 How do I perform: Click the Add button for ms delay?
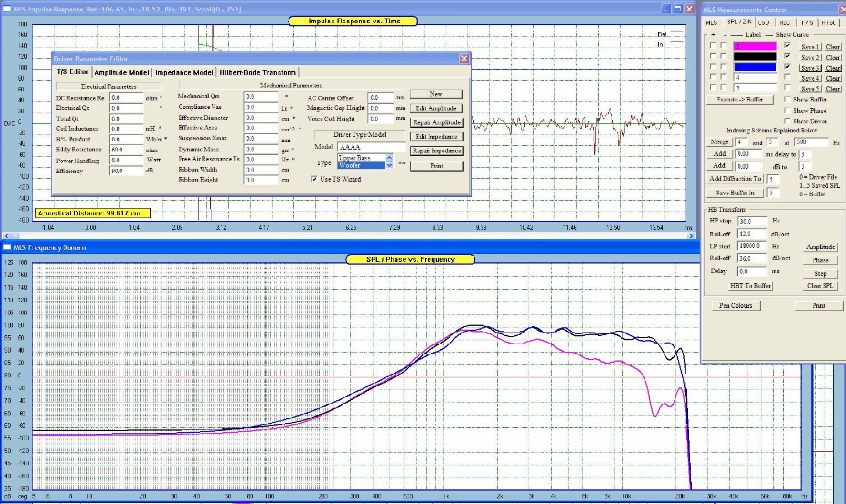[720, 154]
